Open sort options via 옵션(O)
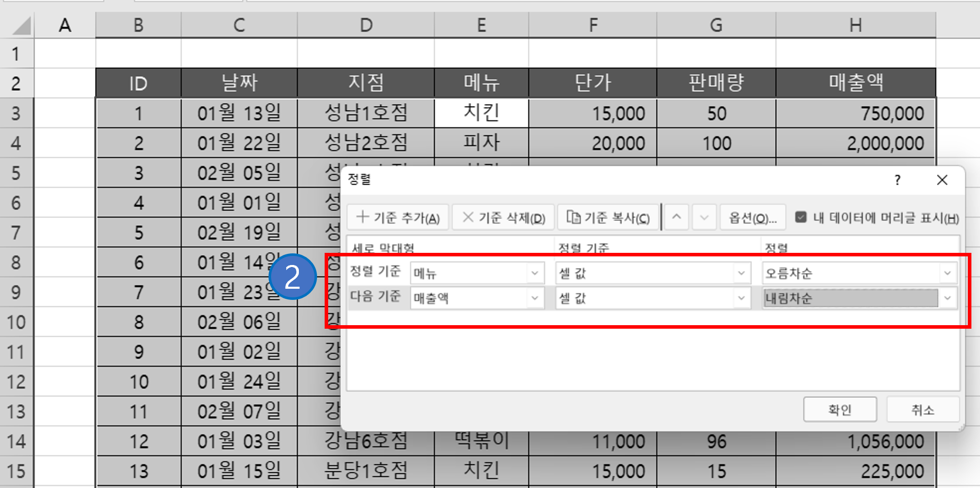The width and height of the screenshot is (980, 488). 752,217
